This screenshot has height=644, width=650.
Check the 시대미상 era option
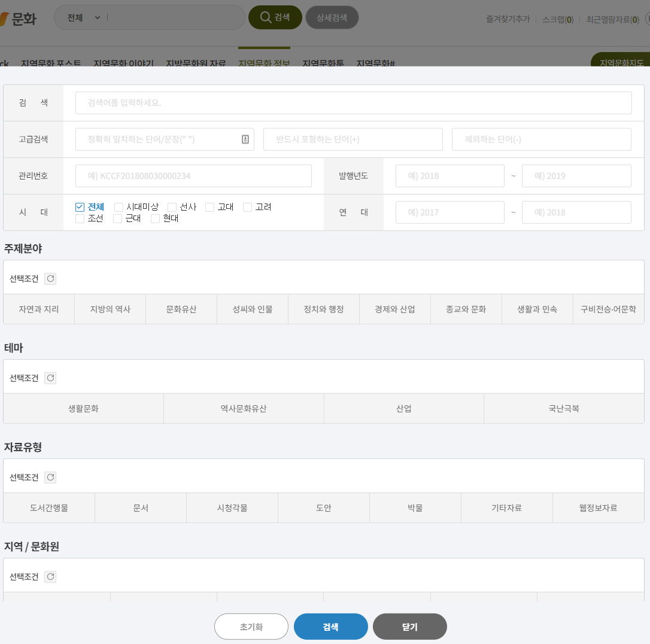tap(119, 207)
